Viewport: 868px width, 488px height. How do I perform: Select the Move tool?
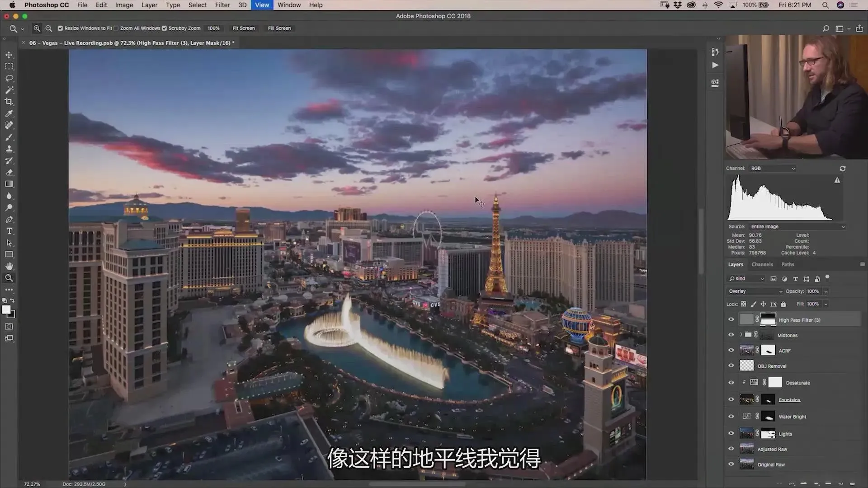9,55
